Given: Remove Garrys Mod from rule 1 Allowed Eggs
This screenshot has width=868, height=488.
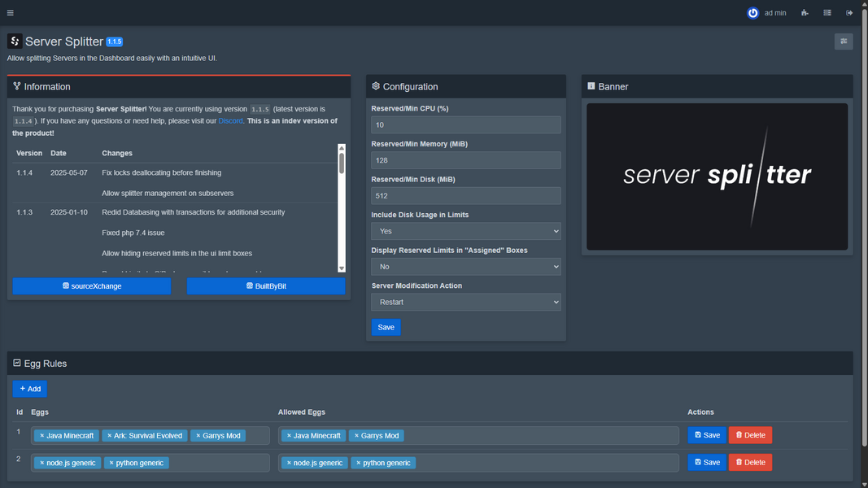Looking at the screenshot, I should (356, 435).
